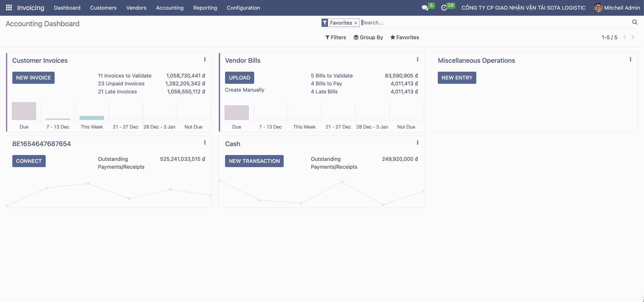The height and width of the screenshot is (302, 644).
Task: Open the apps grid menu icon
Action: click(9, 7)
